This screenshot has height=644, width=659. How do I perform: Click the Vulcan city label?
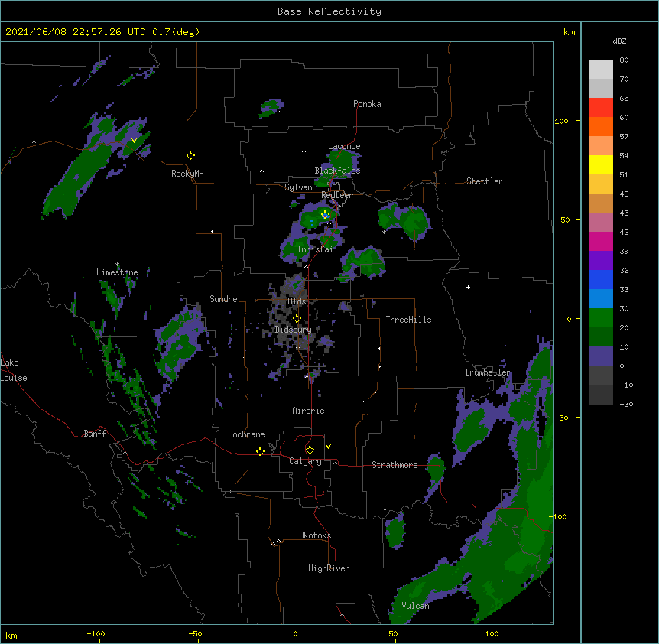pos(415,606)
